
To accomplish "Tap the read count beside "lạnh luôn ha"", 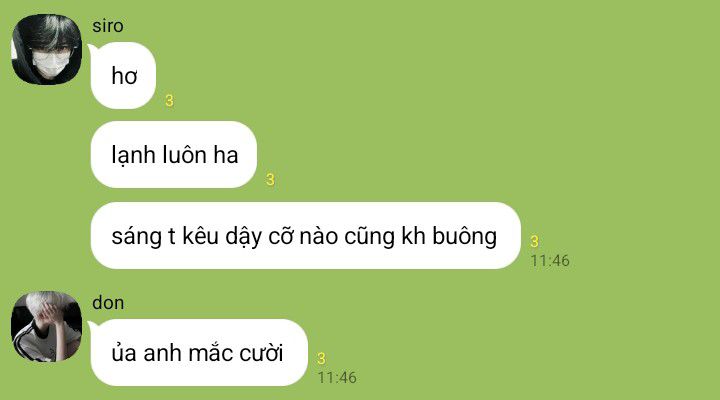I will (x=270, y=180).
